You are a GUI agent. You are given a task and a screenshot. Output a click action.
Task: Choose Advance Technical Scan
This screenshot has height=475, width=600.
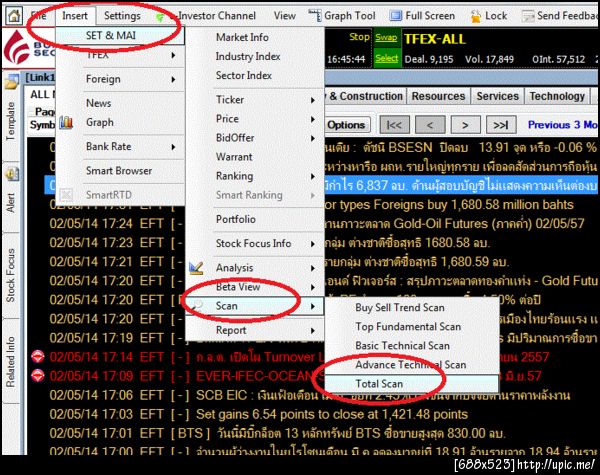click(x=411, y=364)
